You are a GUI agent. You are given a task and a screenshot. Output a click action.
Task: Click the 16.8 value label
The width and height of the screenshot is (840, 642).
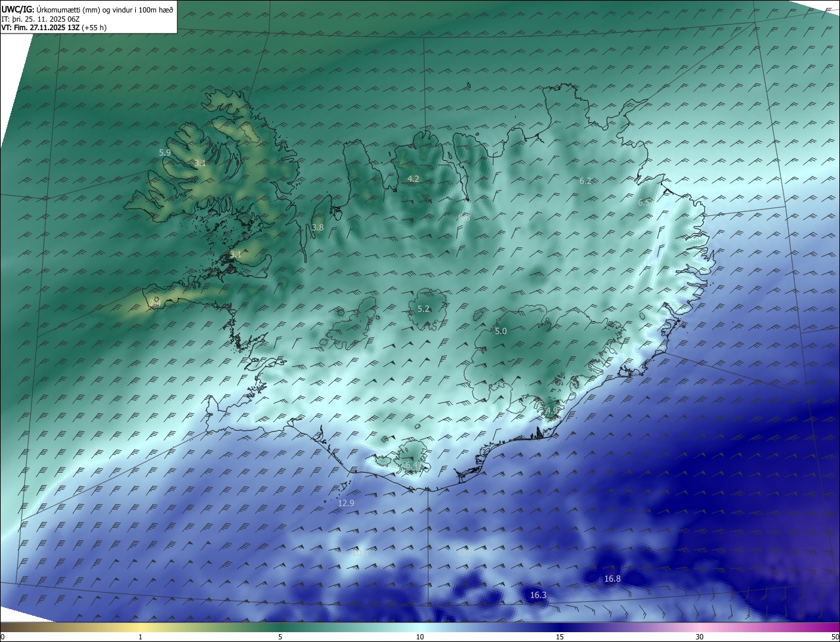(x=612, y=578)
